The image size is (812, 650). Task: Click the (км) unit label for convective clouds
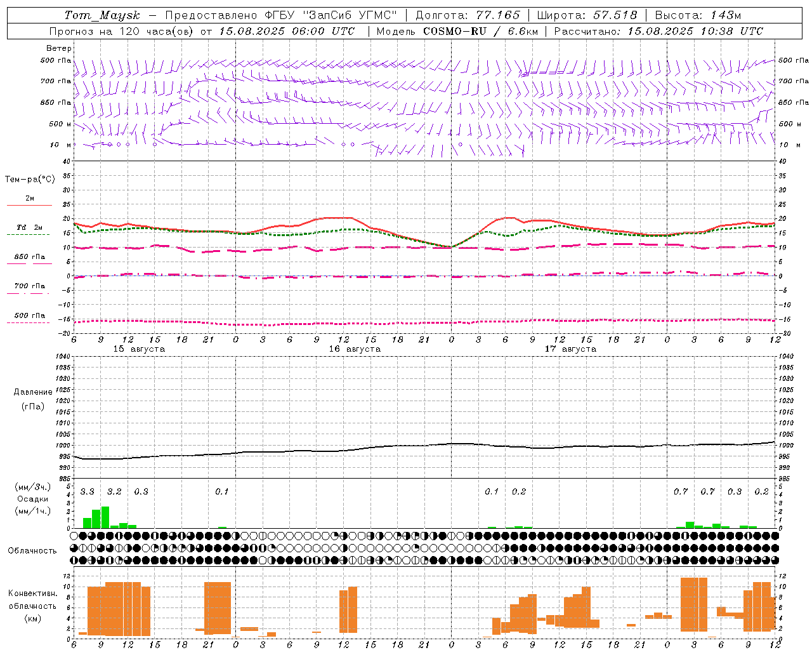click(32, 618)
